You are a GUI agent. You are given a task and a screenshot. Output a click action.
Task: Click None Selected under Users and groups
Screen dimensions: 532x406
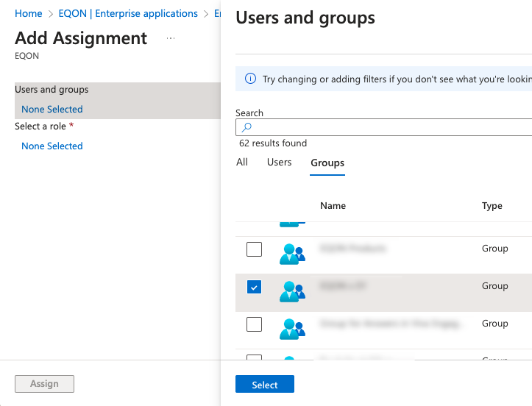52,109
